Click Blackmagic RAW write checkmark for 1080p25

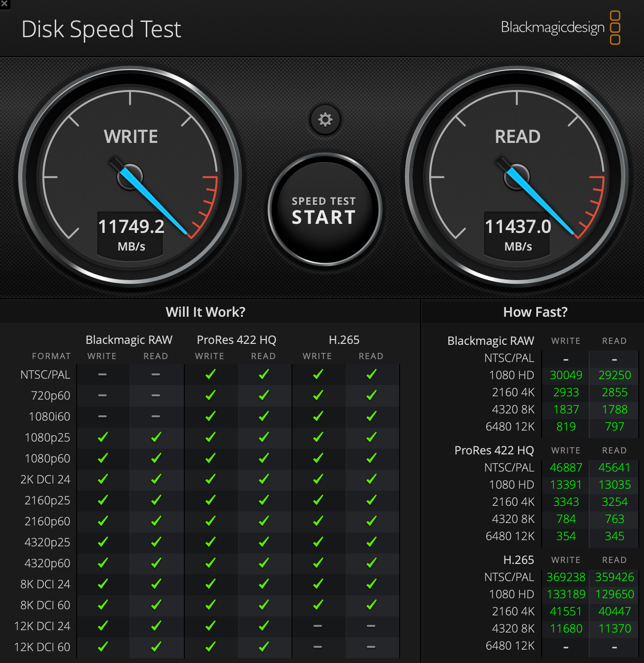[102, 437]
